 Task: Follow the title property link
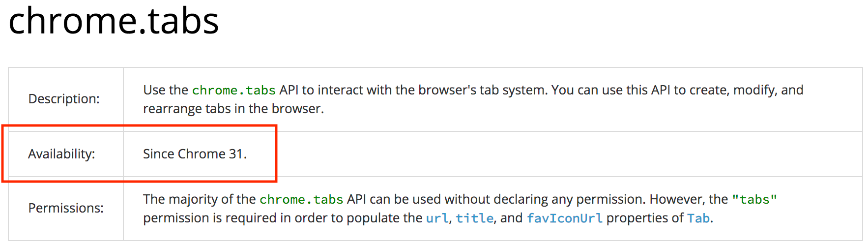tap(474, 218)
